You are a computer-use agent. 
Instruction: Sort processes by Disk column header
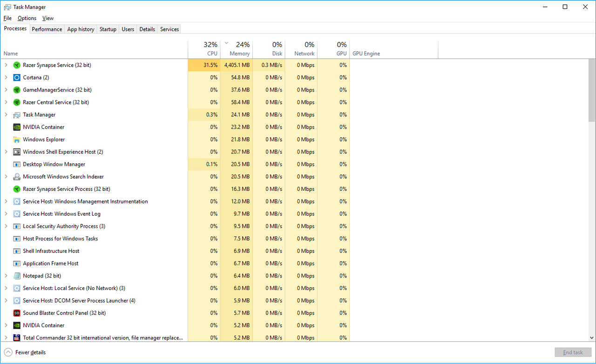(x=269, y=49)
